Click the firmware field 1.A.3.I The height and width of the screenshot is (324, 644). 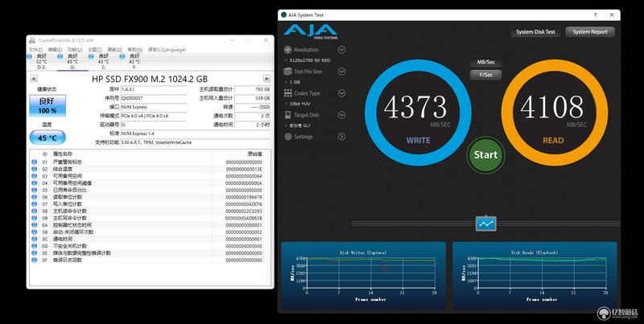153,89
